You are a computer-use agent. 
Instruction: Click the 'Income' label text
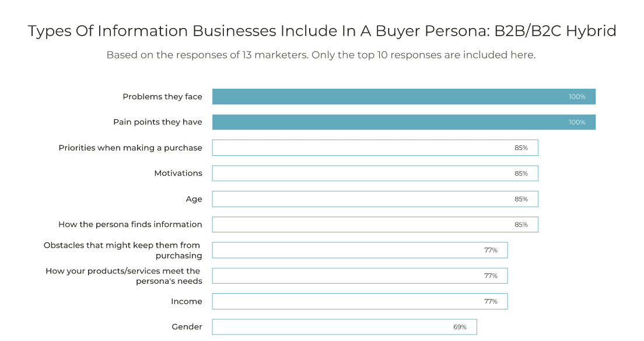click(187, 301)
